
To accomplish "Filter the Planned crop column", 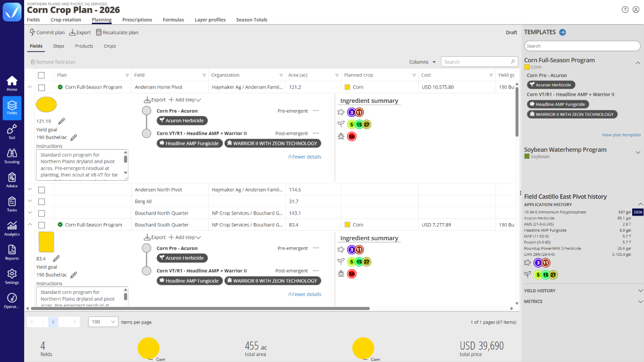I will 414,75.
